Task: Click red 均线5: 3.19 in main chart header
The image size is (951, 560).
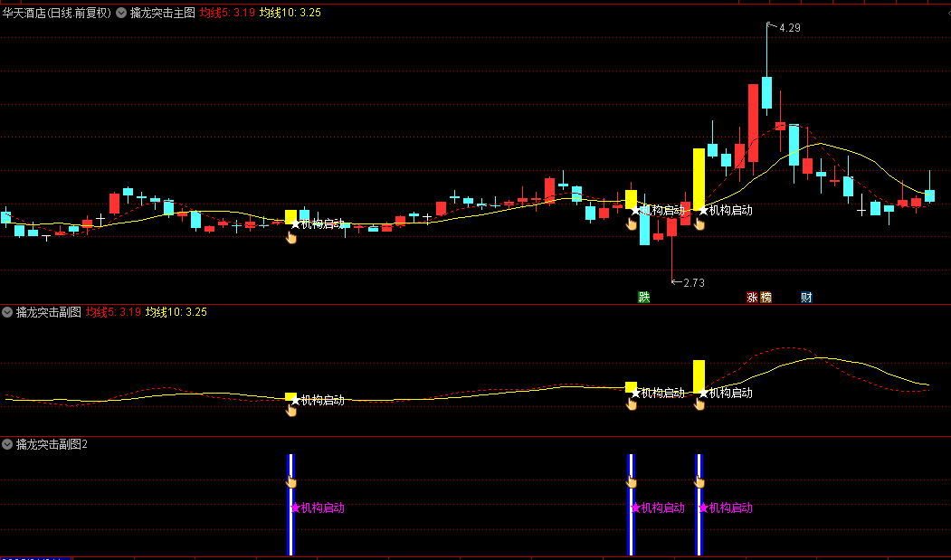Action: (227, 13)
